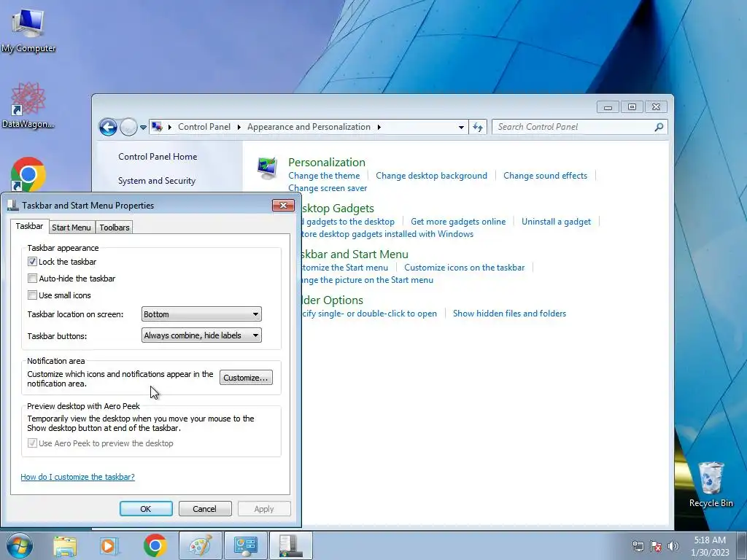Open the Taskbar buttons dropdown
The image size is (747, 560).
(x=201, y=335)
